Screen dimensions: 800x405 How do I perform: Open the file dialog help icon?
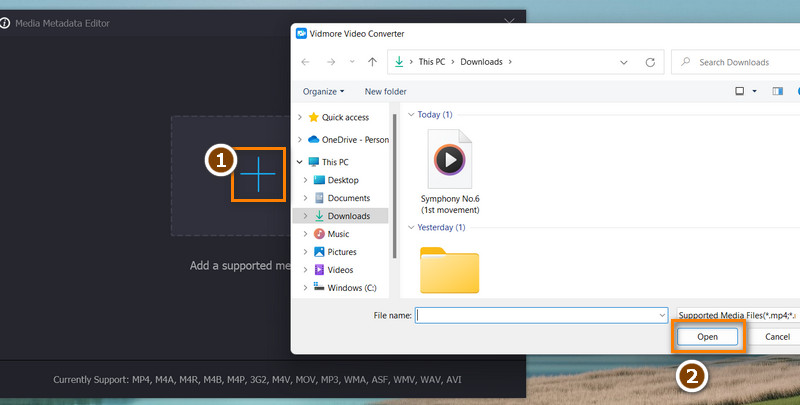click(x=797, y=91)
